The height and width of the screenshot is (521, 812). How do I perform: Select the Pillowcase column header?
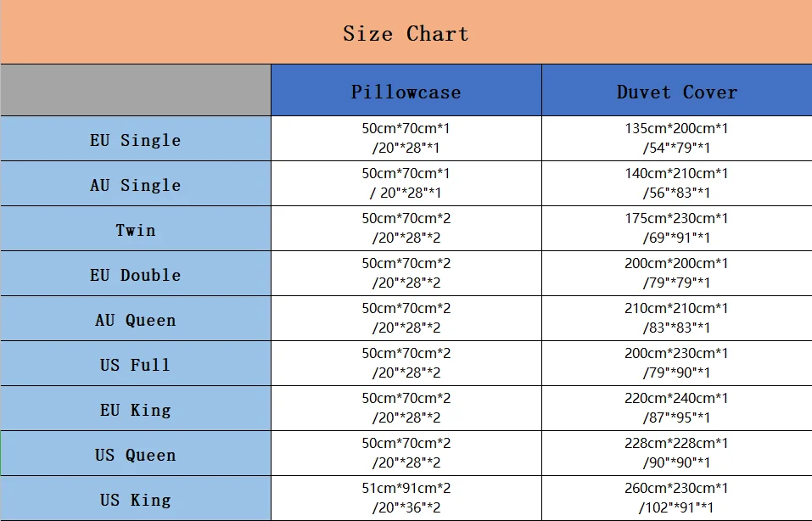pos(406,90)
